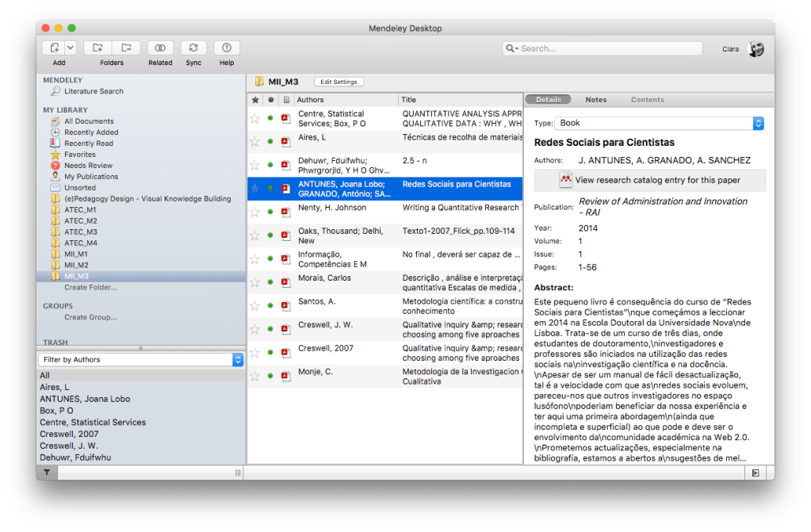This screenshot has width=811, height=532.
Task: Star the Monje, C. document
Action: click(255, 376)
